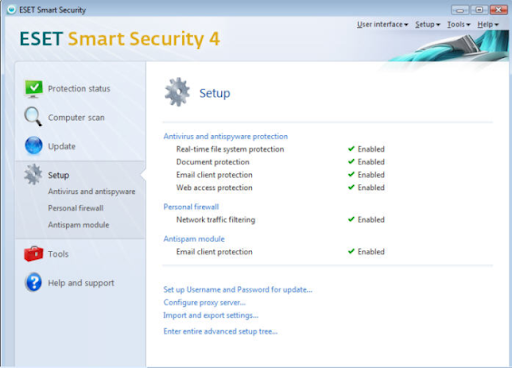Viewport: 512px width, 368px height.
Task: Click the large gear icon beside Setup heading
Action: [x=177, y=92]
